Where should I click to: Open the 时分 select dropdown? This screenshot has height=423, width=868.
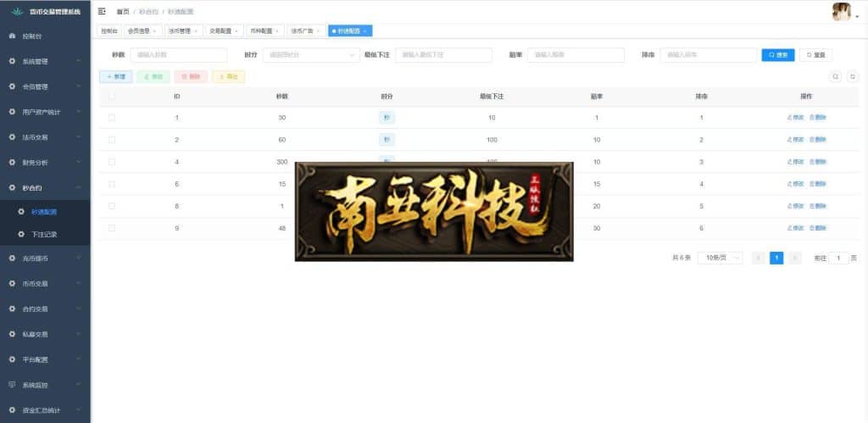coord(311,55)
